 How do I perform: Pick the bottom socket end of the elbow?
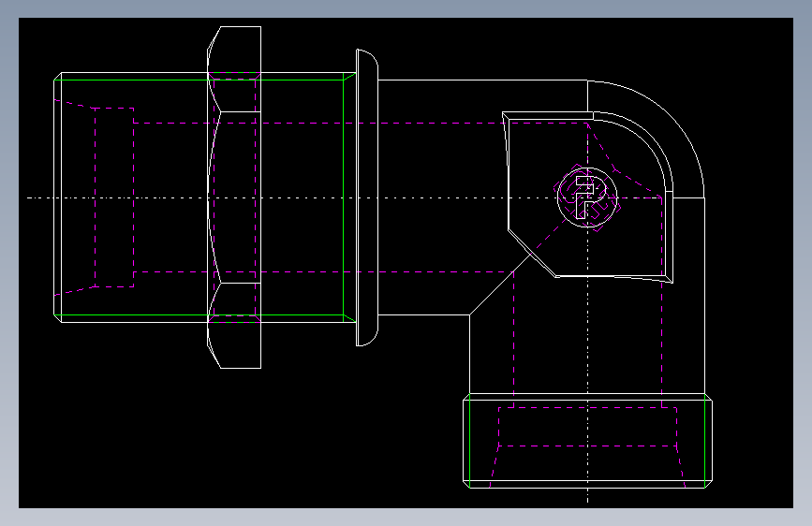coord(587,441)
